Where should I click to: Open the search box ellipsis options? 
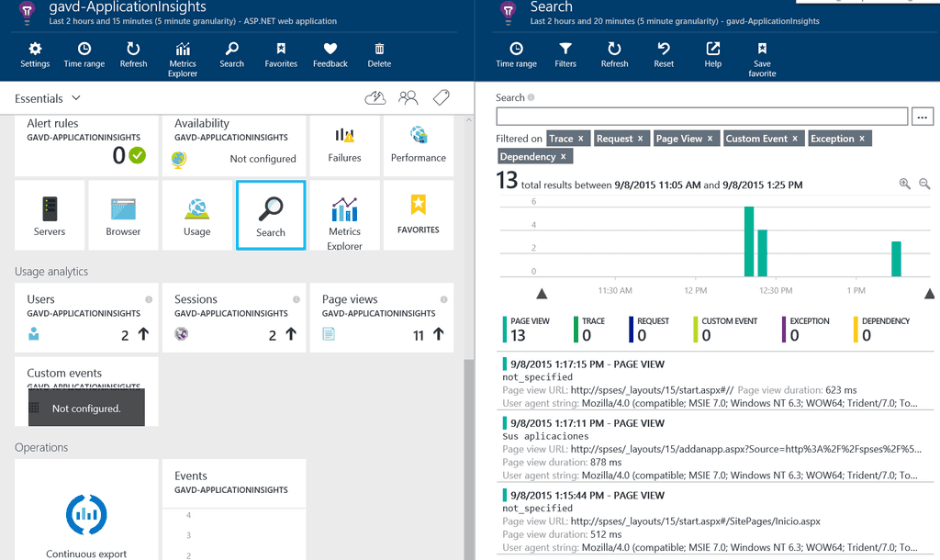coord(922,117)
